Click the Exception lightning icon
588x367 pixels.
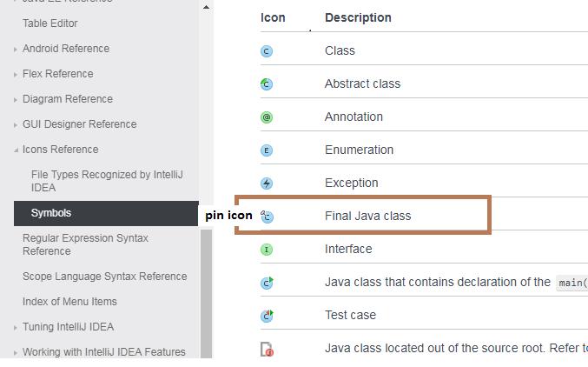click(x=267, y=183)
